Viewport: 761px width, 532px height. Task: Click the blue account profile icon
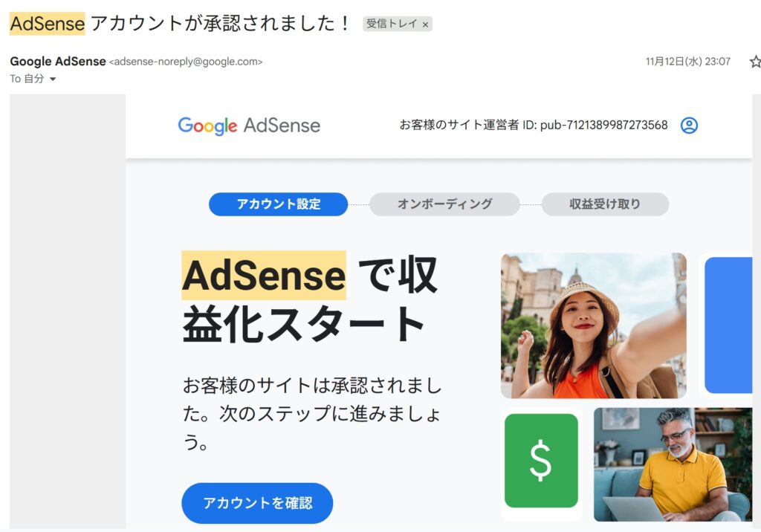[689, 126]
